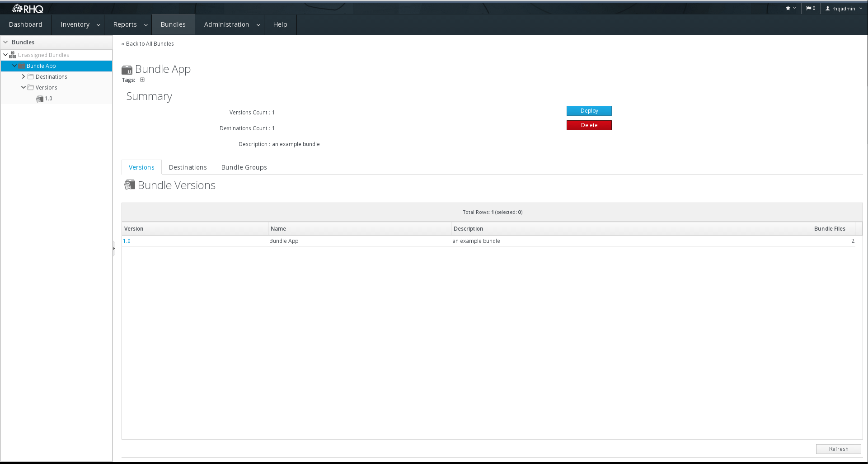The width and height of the screenshot is (868, 464).
Task: Expand the Administration dropdown arrow
Action: (258, 25)
